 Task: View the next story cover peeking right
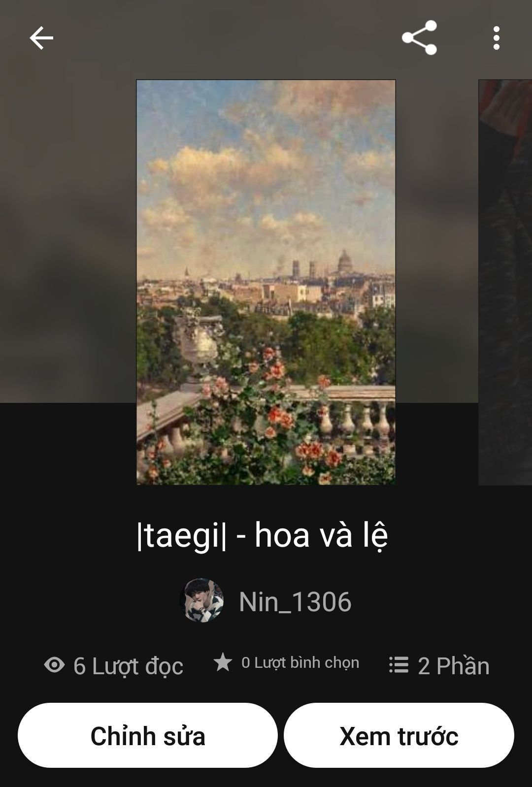[505, 282]
